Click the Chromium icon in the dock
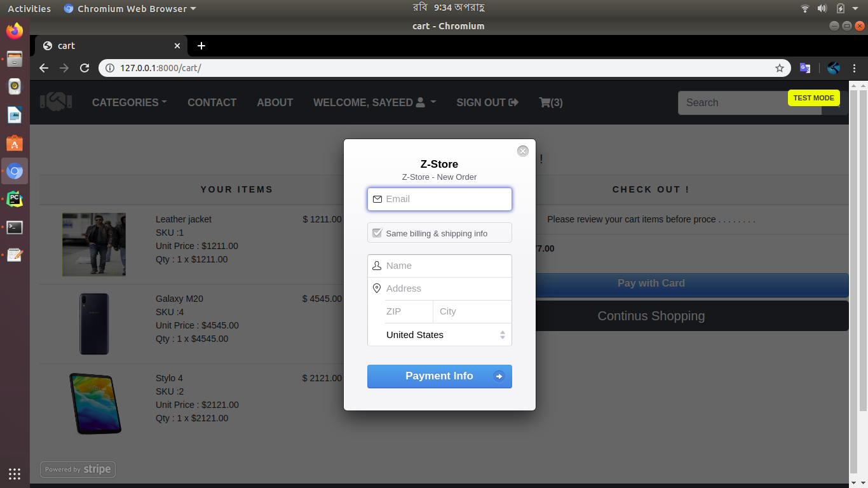This screenshot has height=488, width=868. tap(15, 172)
